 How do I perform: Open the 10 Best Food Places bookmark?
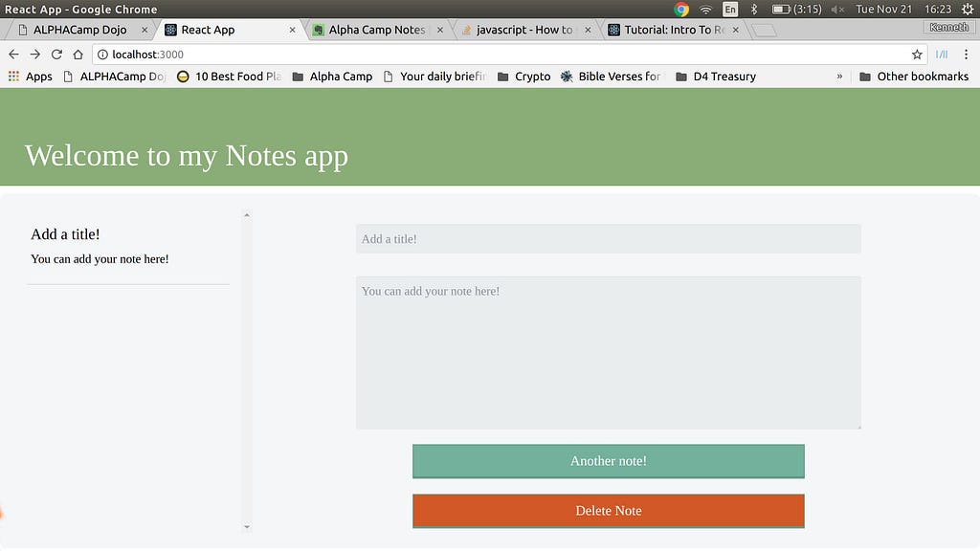(x=229, y=77)
